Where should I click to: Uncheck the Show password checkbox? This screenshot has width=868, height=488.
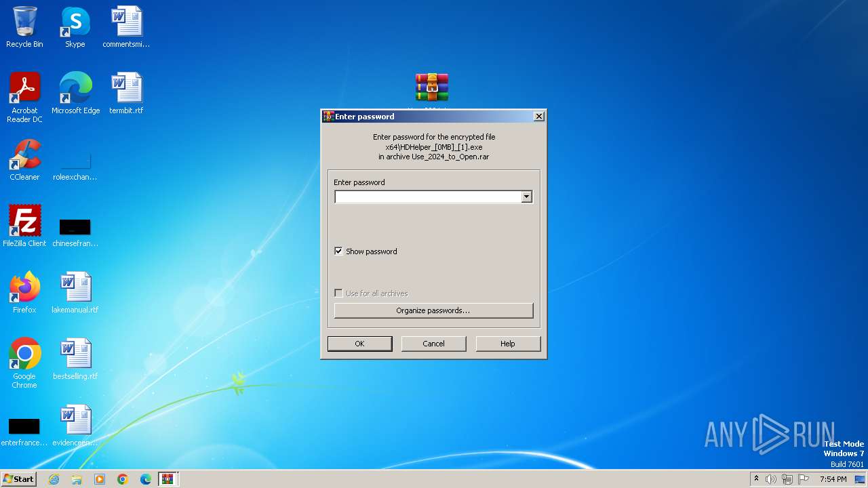coord(338,251)
